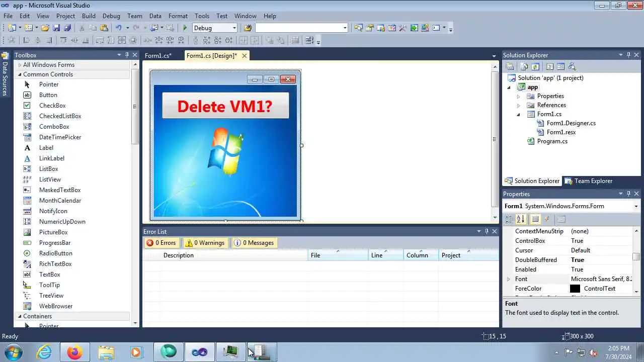Open the Properties Window toolbar icon
Image resolution: width=644 pixels, height=362 pixels.
[370, 28]
